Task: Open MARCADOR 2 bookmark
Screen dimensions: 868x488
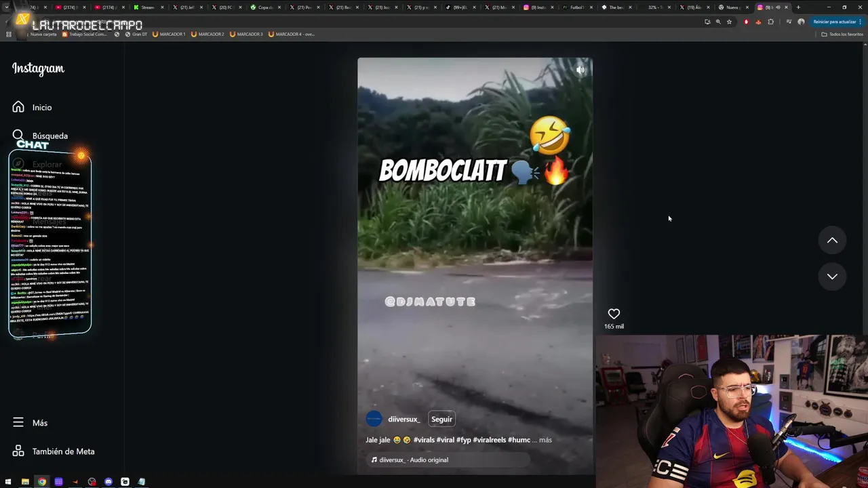Action: [x=208, y=34]
